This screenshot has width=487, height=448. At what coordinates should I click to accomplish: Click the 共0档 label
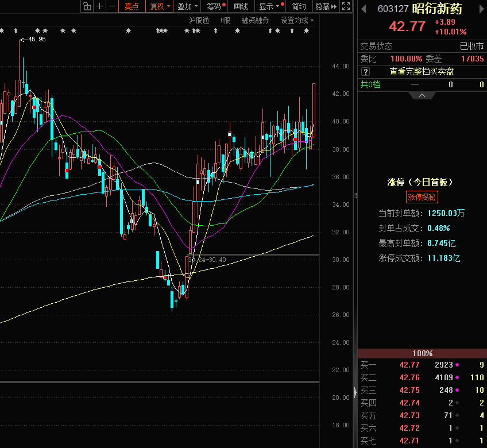(x=370, y=84)
